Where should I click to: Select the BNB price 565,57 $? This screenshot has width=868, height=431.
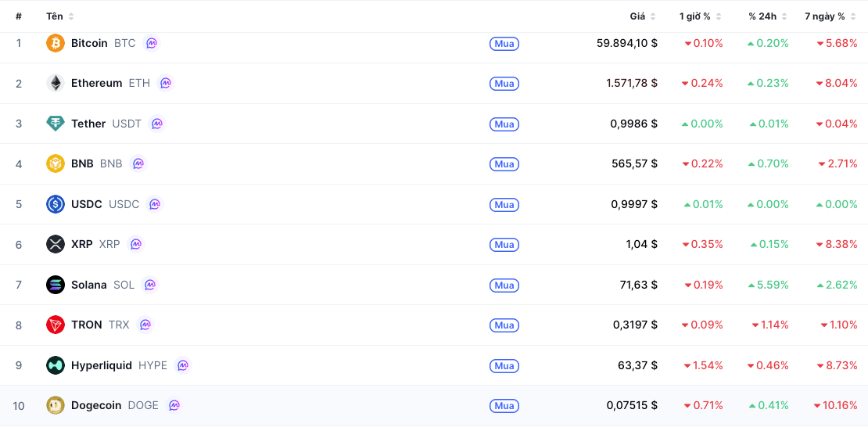click(x=635, y=163)
